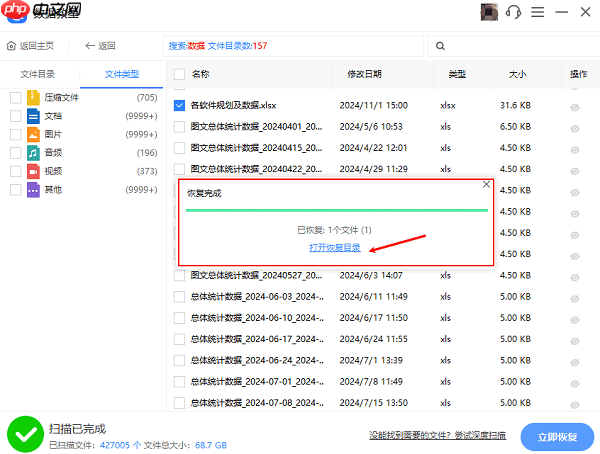Preview eye icon for 2024/7/8 11:49 row
This screenshot has height=454, width=600.
(575, 384)
